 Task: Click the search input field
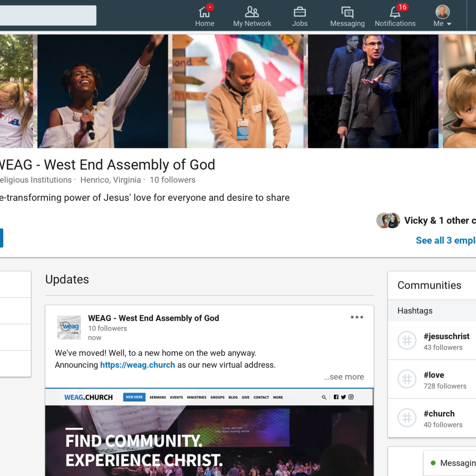pyautogui.click(x=46, y=15)
